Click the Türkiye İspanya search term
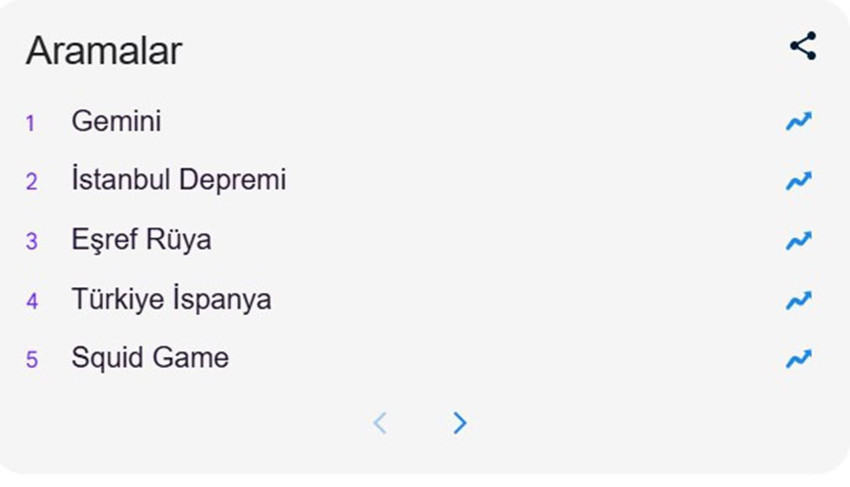 click(x=171, y=300)
